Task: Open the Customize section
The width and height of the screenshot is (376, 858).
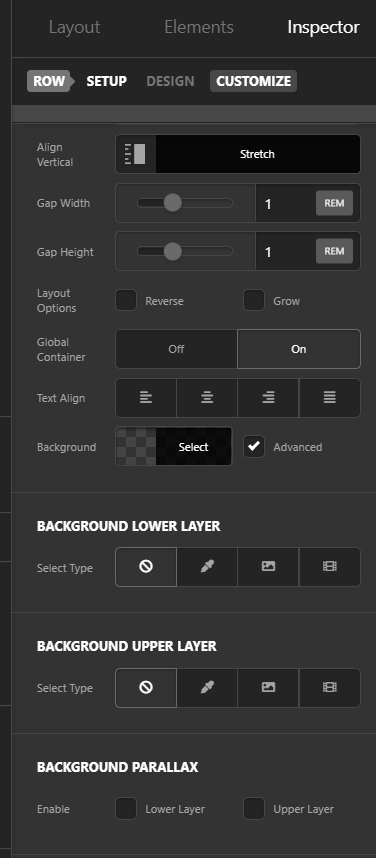Action: click(253, 81)
